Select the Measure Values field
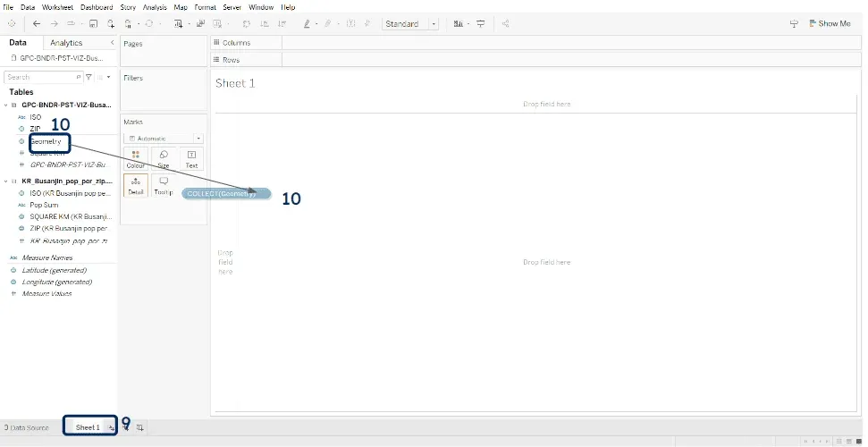Image resolution: width=868 pixels, height=447 pixels. point(46,293)
